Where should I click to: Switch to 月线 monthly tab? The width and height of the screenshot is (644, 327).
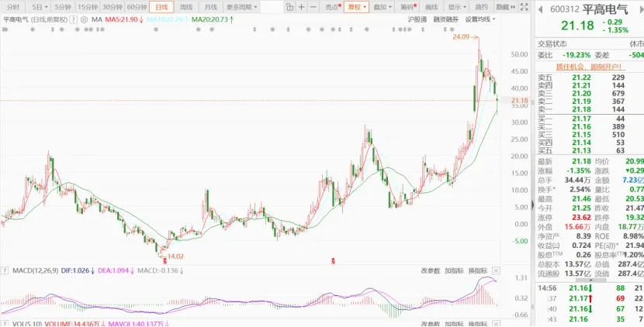click(x=211, y=7)
